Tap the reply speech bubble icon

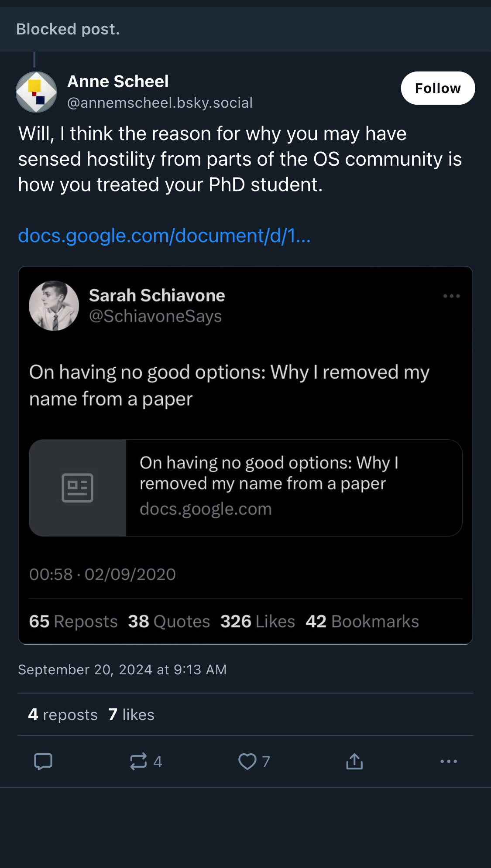tap(43, 762)
